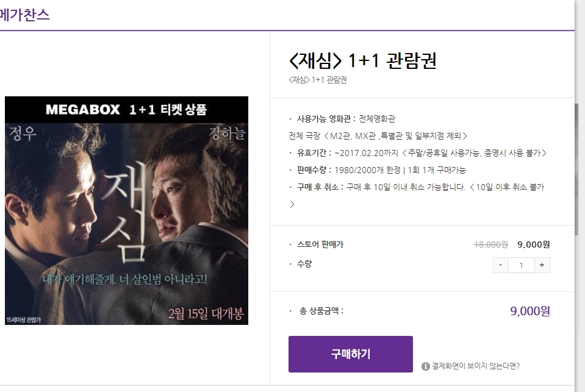The image size is (585, 392).
Task: Click the product subtitle under the title
Action: pos(318,80)
